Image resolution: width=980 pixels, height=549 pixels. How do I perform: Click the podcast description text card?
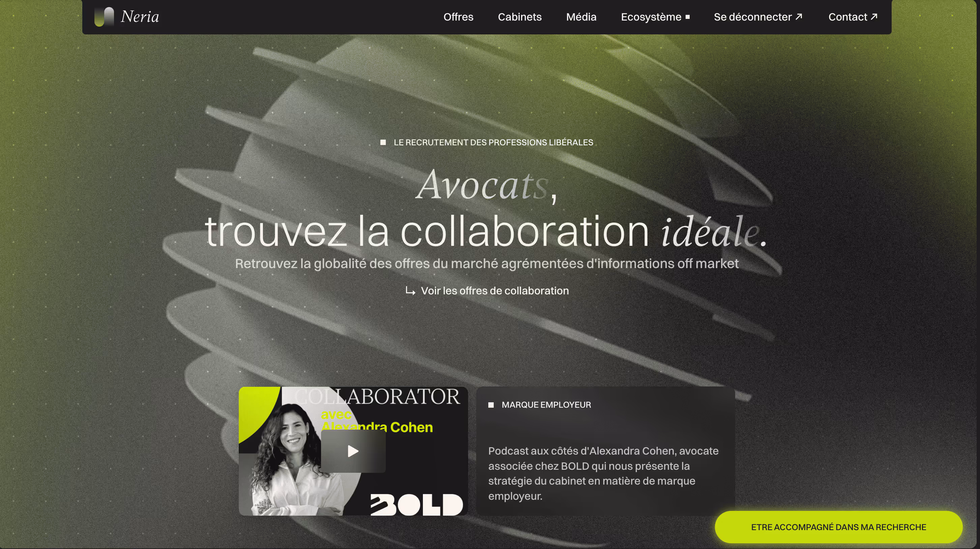click(x=605, y=451)
